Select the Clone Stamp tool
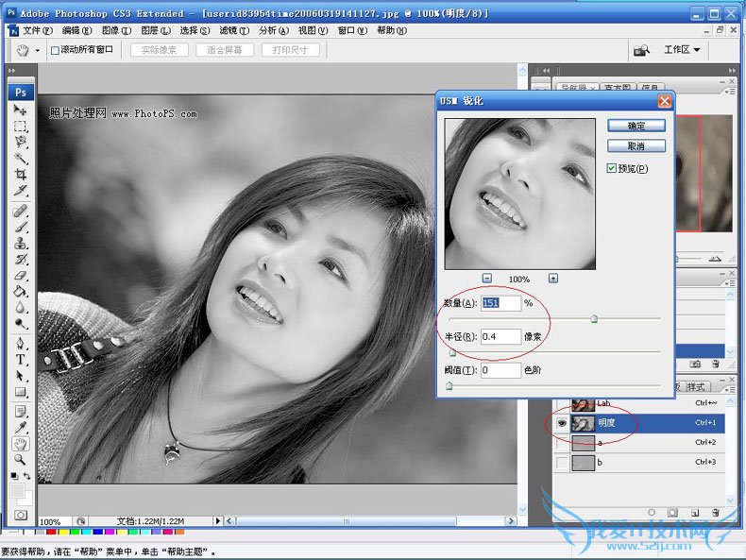746x560 pixels. point(21,243)
